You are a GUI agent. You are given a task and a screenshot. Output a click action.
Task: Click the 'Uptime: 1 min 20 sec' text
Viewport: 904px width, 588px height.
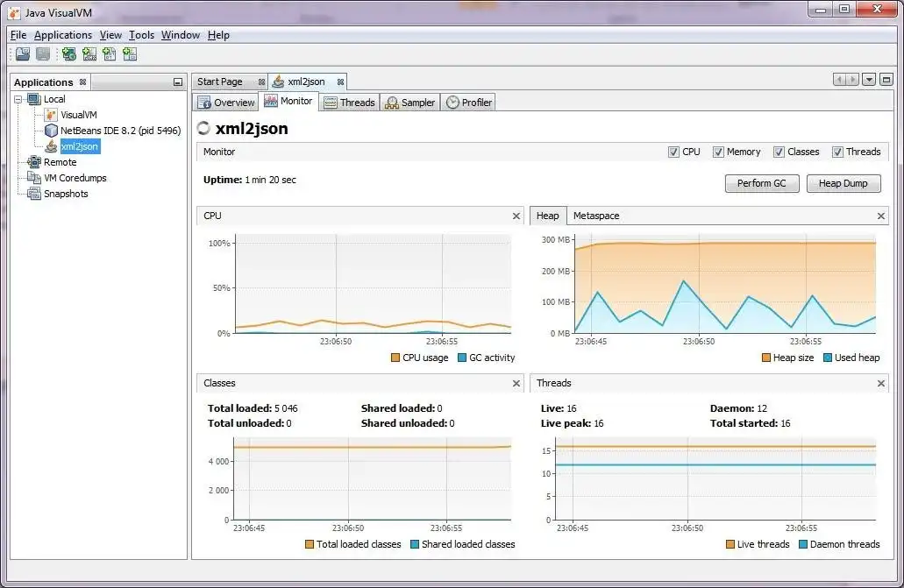coord(250,180)
